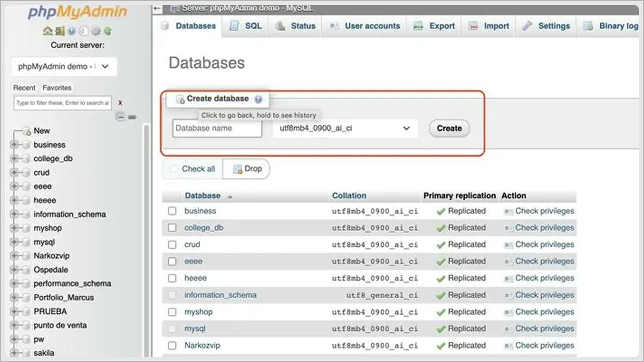The width and height of the screenshot is (644, 362).
Task: Open the Current server dropdown
Action: click(x=64, y=66)
